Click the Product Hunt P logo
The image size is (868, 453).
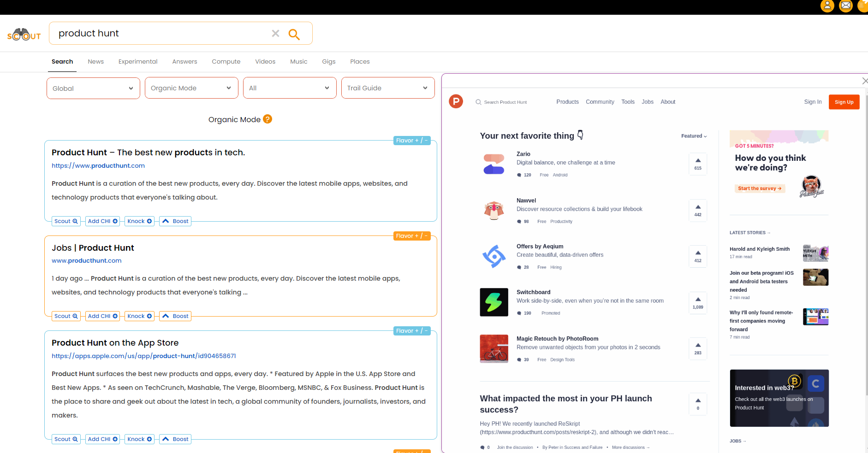pos(456,101)
